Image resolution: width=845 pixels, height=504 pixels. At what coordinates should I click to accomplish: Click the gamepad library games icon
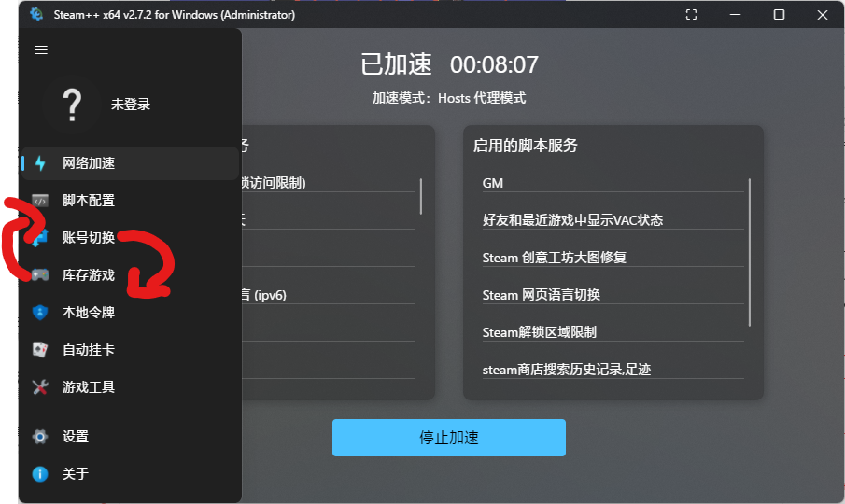click(40, 275)
